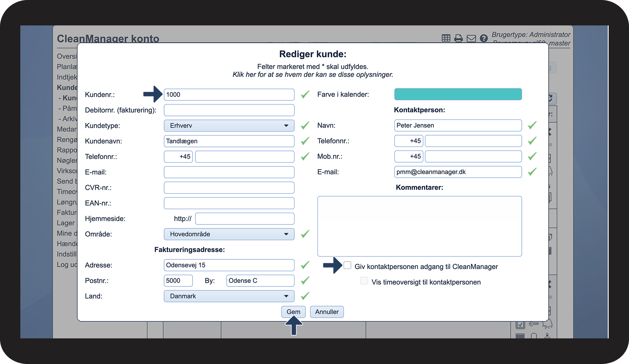Click the 'Brugertype: Administrator' text
The width and height of the screenshot is (629, 364).
coord(531,35)
